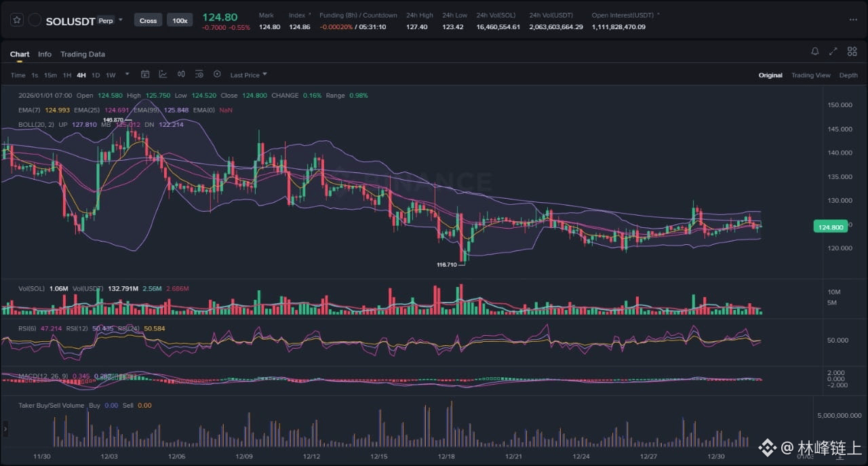The height and width of the screenshot is (466, 868).
Task: Select the Original chart view
Action: (x=770, y=75)
